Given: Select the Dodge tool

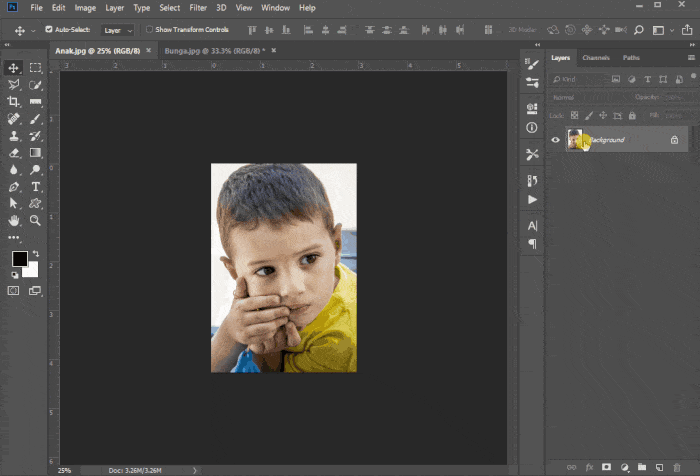Looking at the screenshot, I should tap(35, 170).
